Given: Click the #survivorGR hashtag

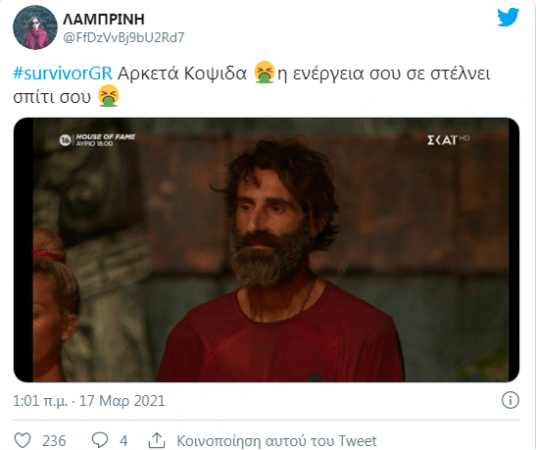Looking at the screenshot, I should click(63, 73).
